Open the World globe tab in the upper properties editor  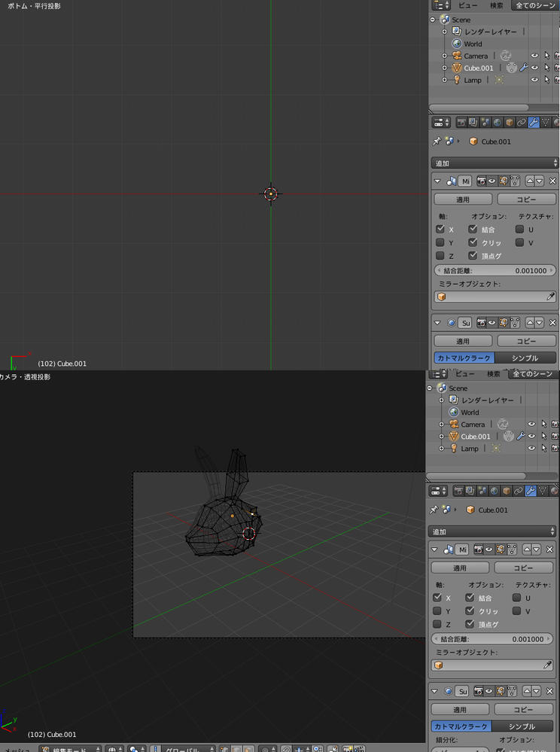(x=497, y=122)
